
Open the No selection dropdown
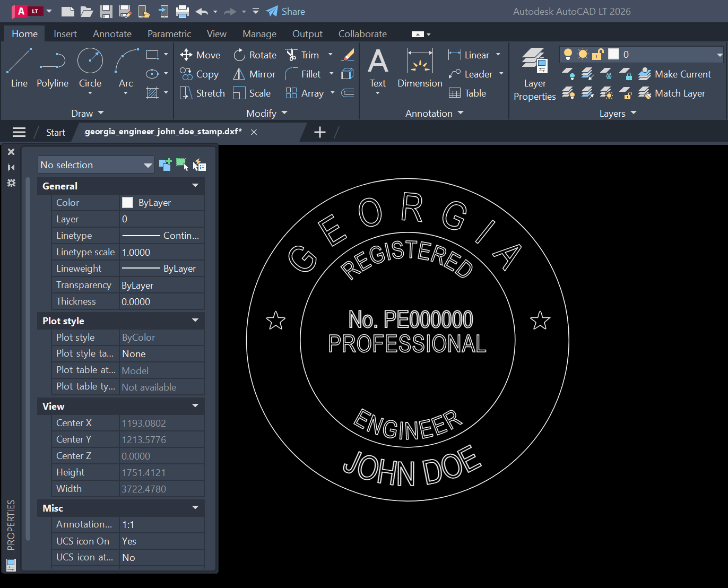[x=96, y=165]
